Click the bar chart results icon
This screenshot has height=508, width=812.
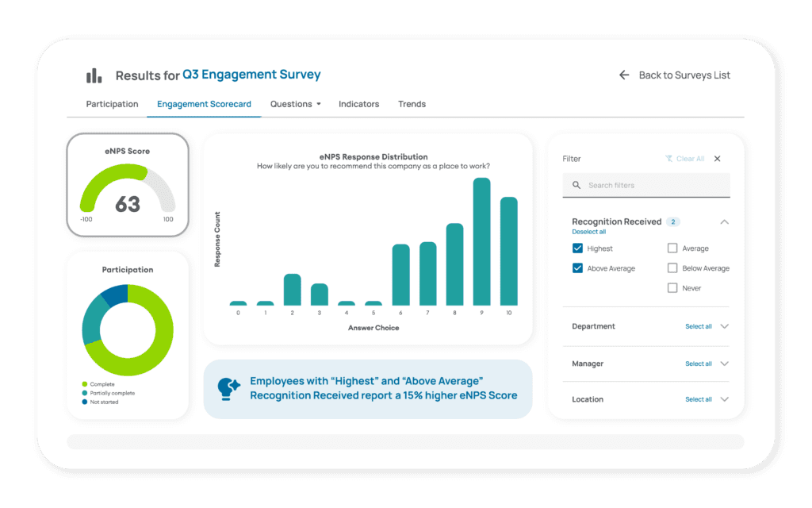pos(94,75)
